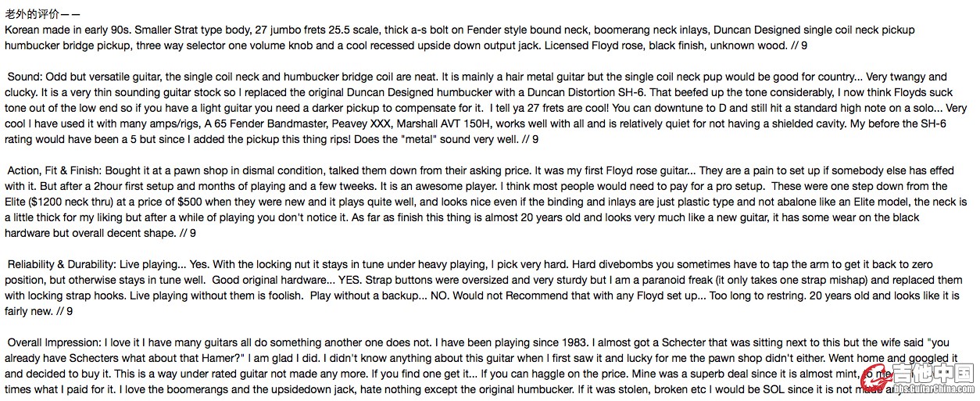
Task: Click the "Reliability & Durability:" section label
Action: click(x=72, y=265)
